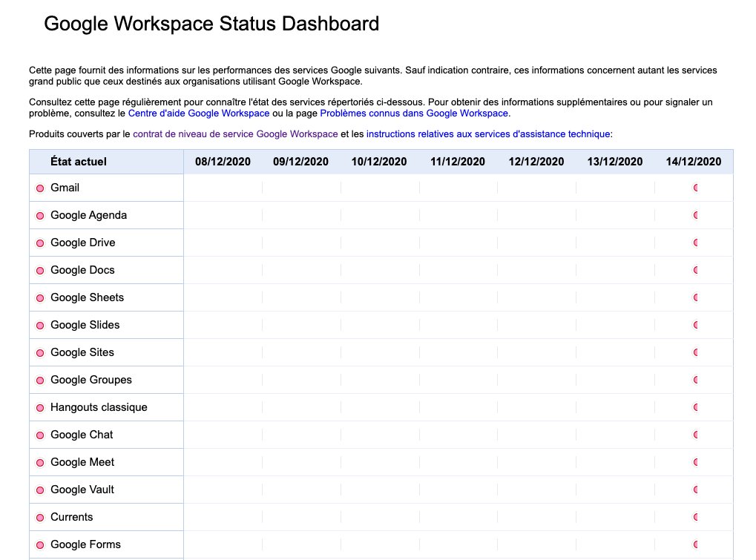Open Google Forms 14/12/2020 outage marker
Screen dimensions: 756x560
[695, 545]
